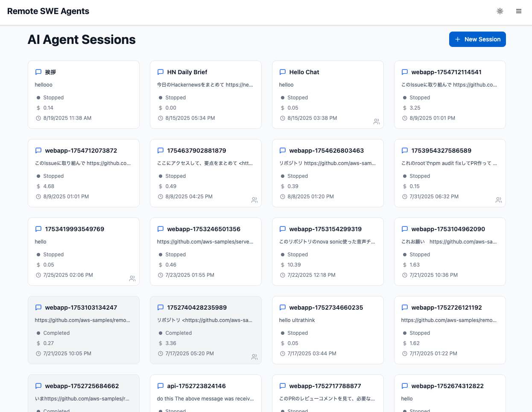
Task: Click chat icon on HN Daily Brief card
Action: [x=161, y=72]
